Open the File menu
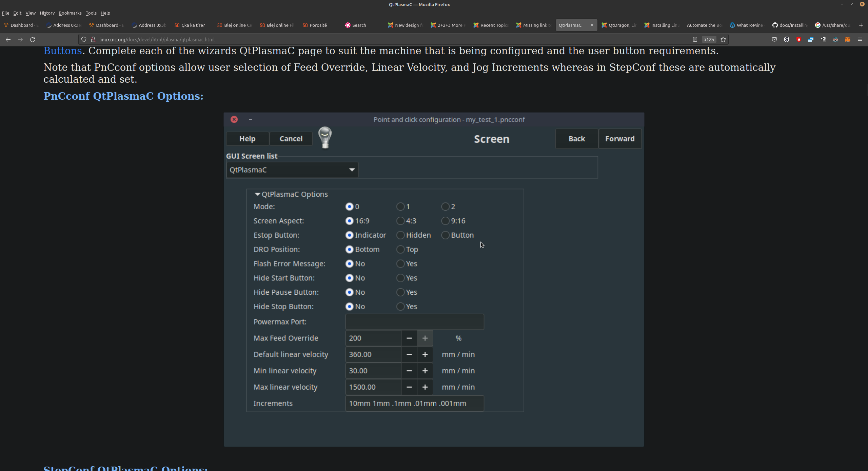 [5, 13]
